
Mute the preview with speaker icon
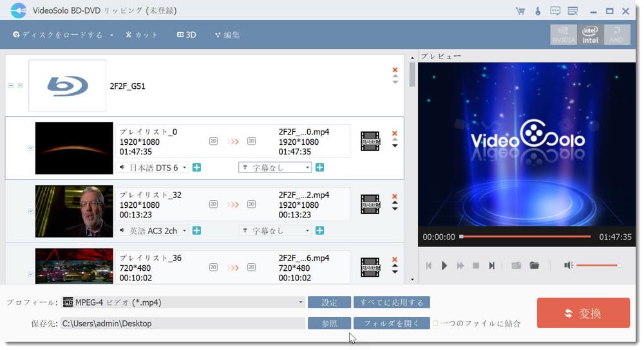[569, 266]
